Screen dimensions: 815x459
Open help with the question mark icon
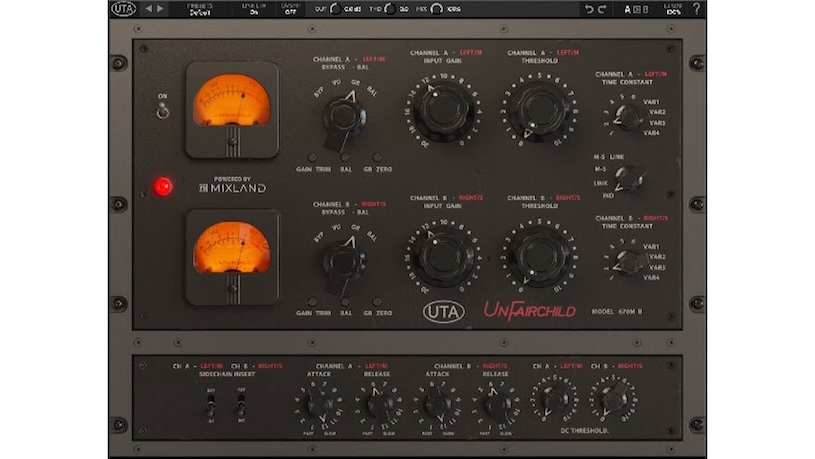[x=696, y=9]
